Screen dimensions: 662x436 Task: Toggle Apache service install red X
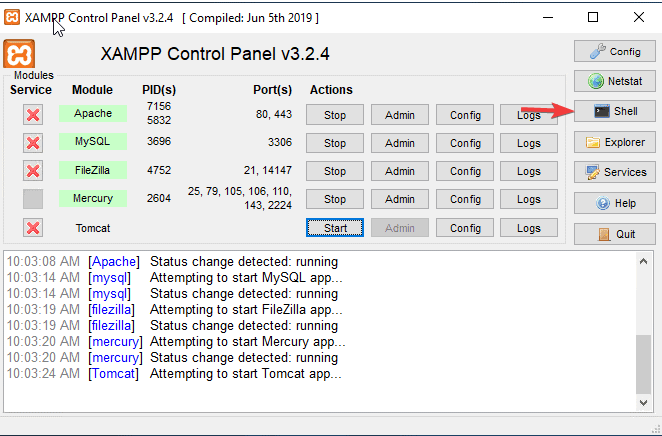pyautogui.click(x=33, y=115)
